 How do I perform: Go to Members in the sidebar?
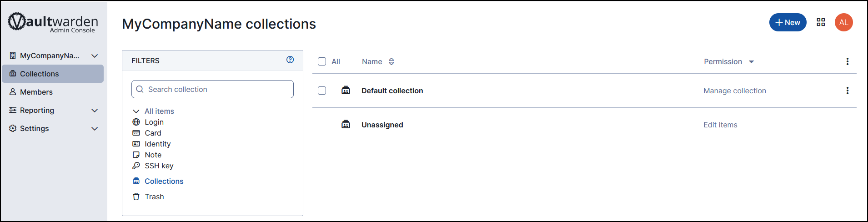coord(36,92)
